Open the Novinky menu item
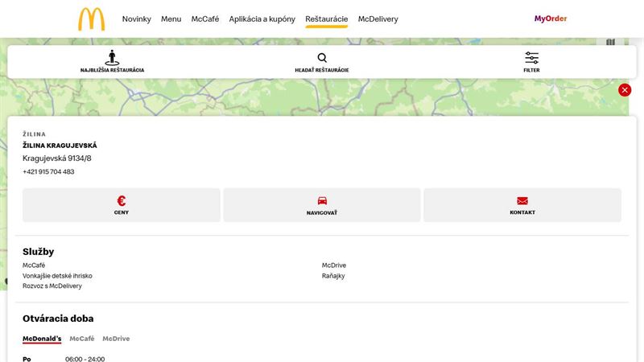Image resolution: width=644 pixels, height=362 pixels. (x=136, y=19)
